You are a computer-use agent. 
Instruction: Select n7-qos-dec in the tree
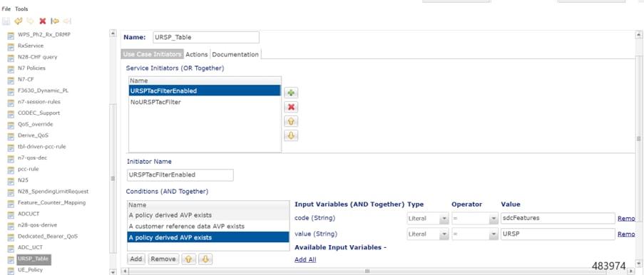[32, 157]
